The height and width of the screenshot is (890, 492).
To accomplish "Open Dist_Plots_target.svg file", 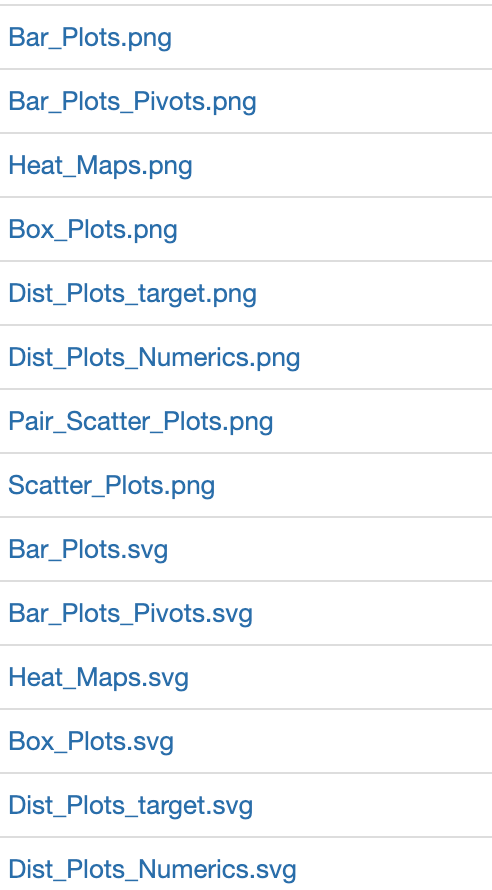I will [x=131, y=806].
